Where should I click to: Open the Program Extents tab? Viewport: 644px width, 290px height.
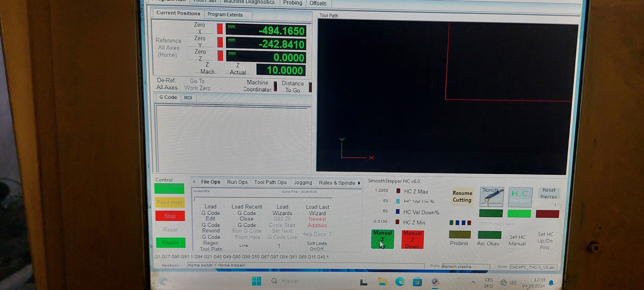tap(225, 15)
